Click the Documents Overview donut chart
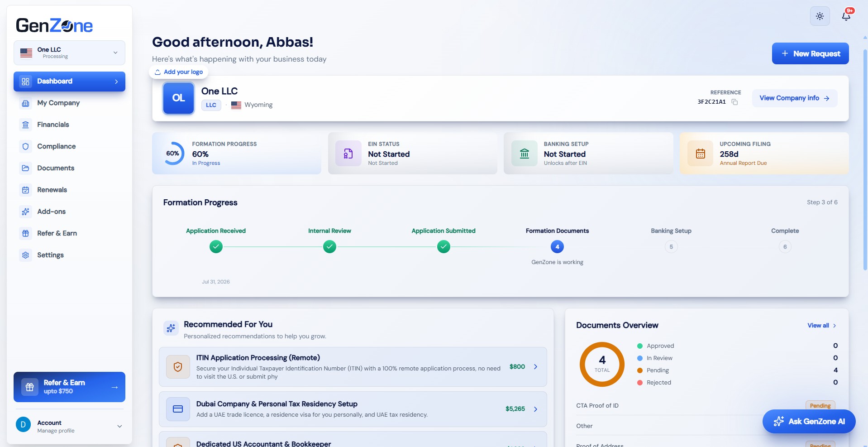Screen dimensions: 868x447 click(602, 364)
